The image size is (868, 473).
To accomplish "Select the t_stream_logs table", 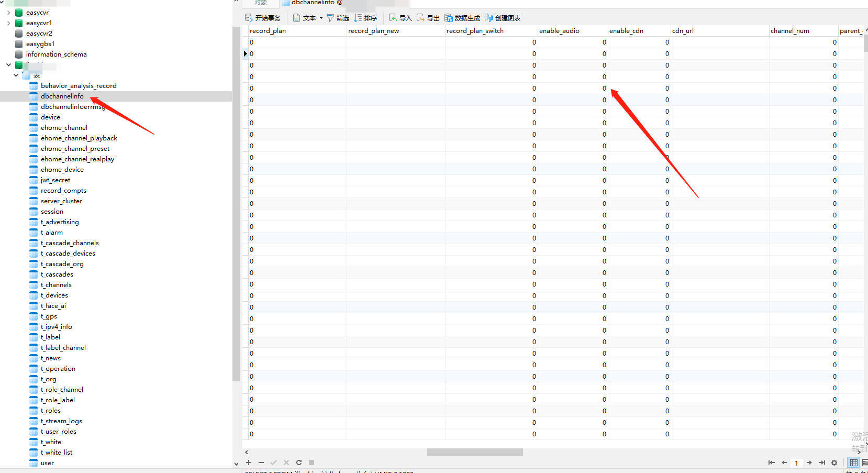I will (x=61, y=421).
